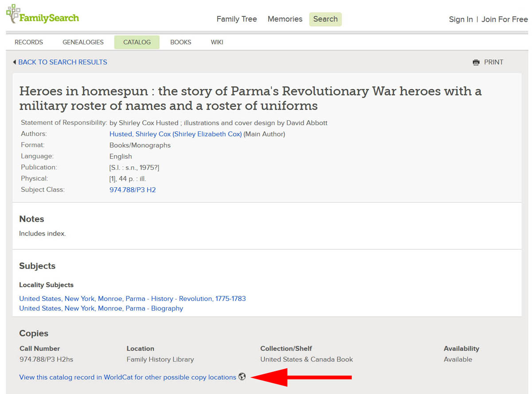Select the Search menu item
The height and width of the screenshot is (394, 532).
click(325, 19)
